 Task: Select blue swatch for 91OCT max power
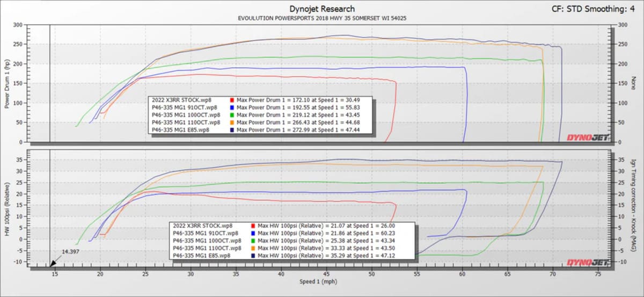(x=231, y=107)
